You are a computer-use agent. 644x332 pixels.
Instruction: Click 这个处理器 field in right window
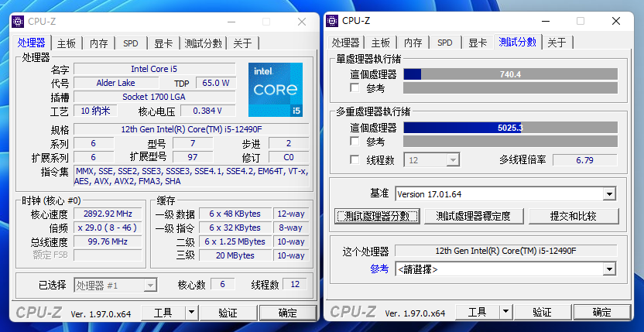tap(505, 251)
